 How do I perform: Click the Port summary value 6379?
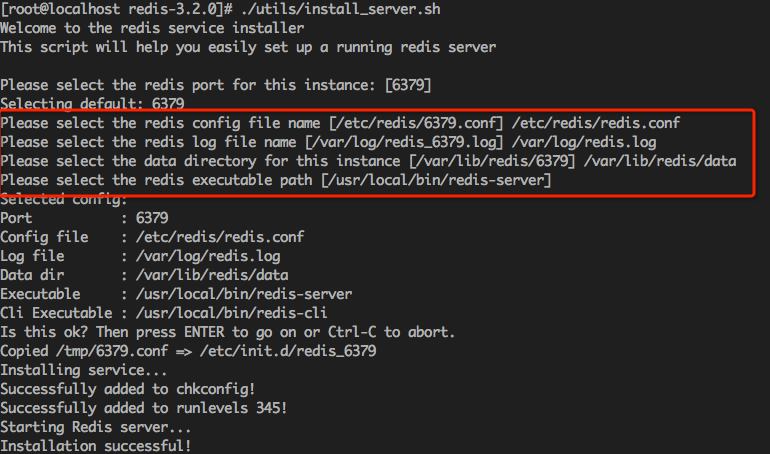(152, 218)
